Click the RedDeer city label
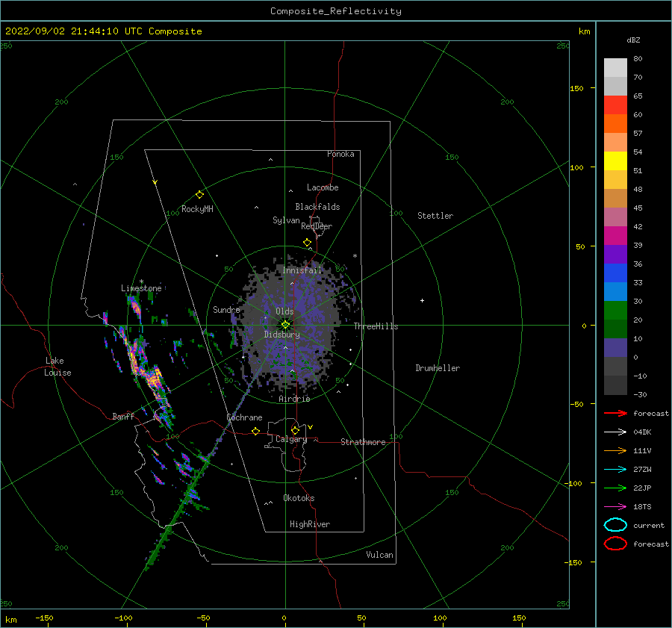 coord(317,226)
